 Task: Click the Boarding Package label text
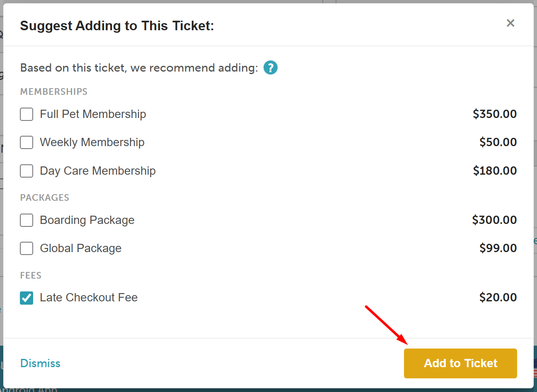(x=87, y=220)
